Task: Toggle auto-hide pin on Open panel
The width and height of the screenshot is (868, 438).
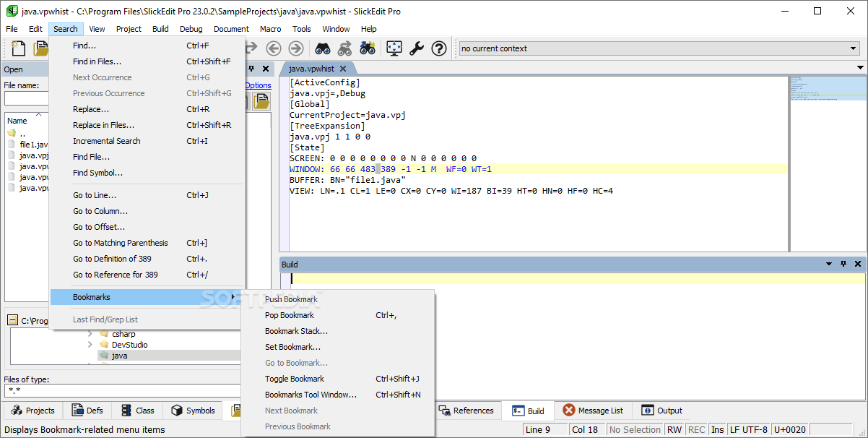Action: (x=251, y=69)
